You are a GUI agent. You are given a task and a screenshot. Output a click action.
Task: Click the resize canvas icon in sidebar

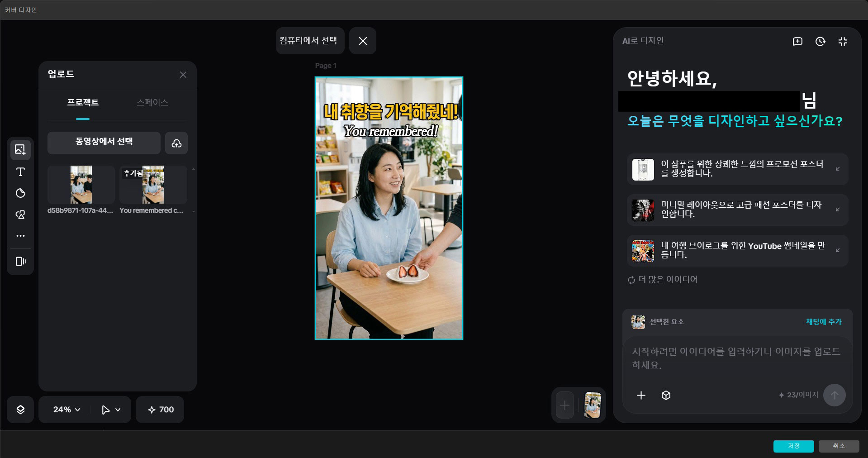pos(20,262)
